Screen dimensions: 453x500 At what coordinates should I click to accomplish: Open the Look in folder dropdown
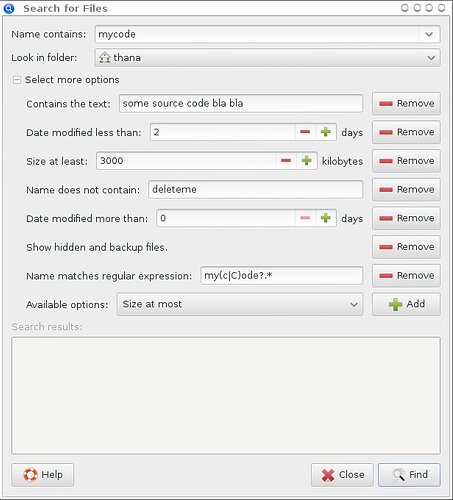[268, 58]
